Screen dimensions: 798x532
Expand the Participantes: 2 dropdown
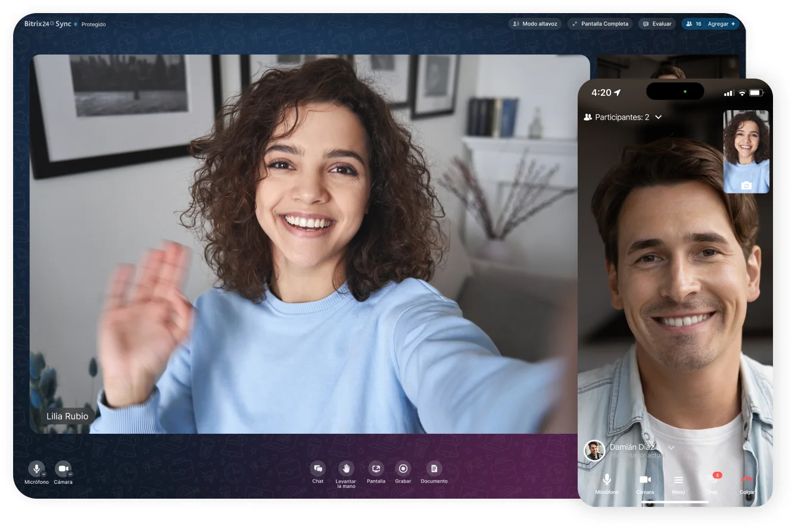(x=658, y=117)
